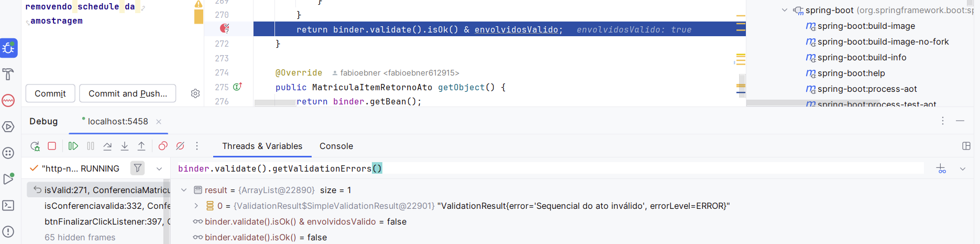Click the Commit and Push button
The width and height of the screenshot is (980, 244).
pos(127,93)
